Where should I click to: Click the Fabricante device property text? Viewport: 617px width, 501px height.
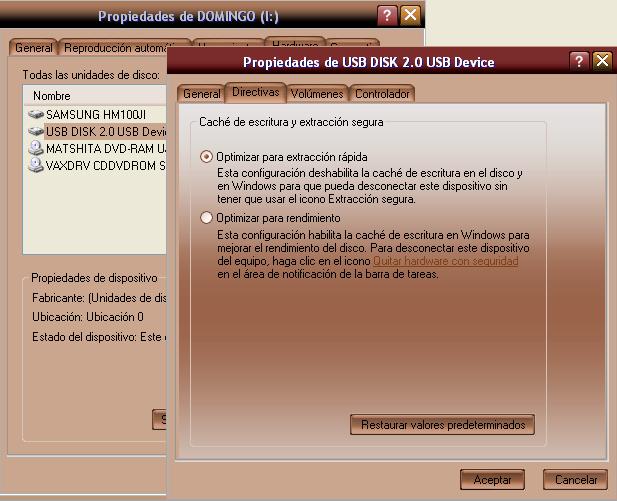[99, 298]
